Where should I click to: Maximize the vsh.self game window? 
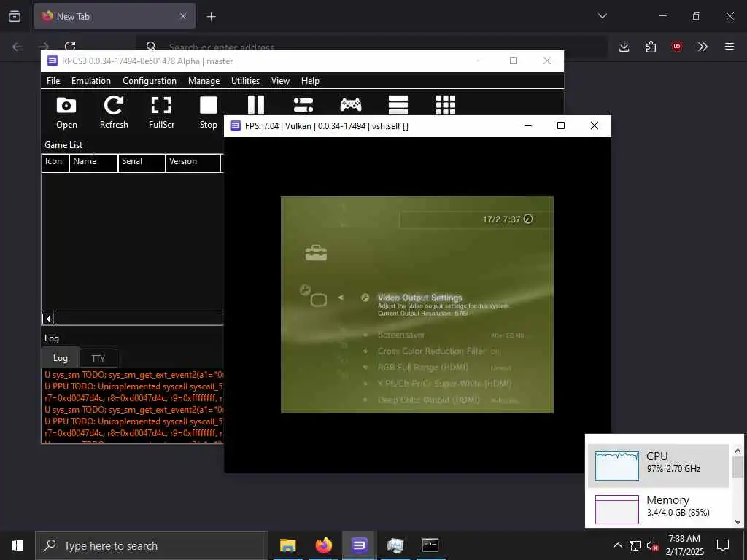click(x=561, y=125)
